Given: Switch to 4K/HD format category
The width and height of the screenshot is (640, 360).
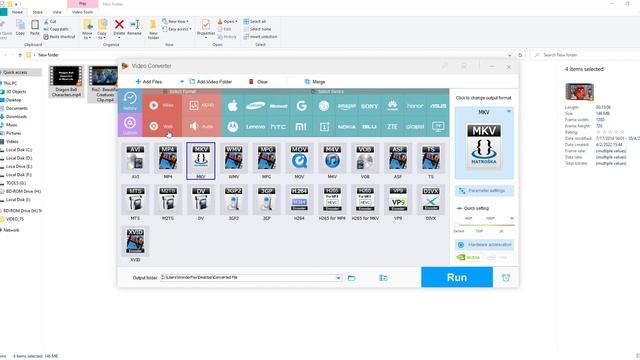Looking at the screenshot, I should tap(201, 105).
